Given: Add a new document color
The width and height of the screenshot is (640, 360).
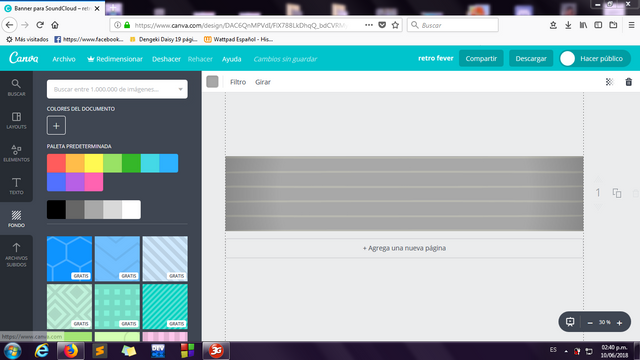Looking at the screenshot, I should 56,125.
